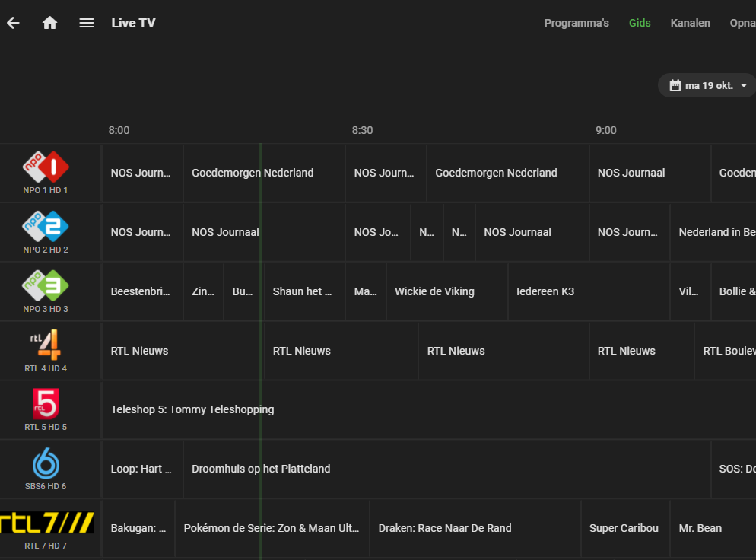Select the Iedereen K3 program cell
The height and width of the screenshot is (560, 756).
[x=545, y=291]
